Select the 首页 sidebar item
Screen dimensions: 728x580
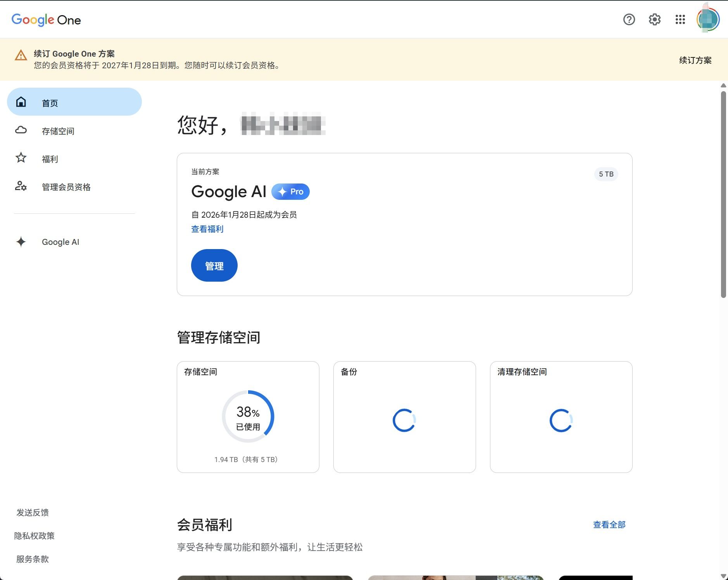click(x=74, y=102)
